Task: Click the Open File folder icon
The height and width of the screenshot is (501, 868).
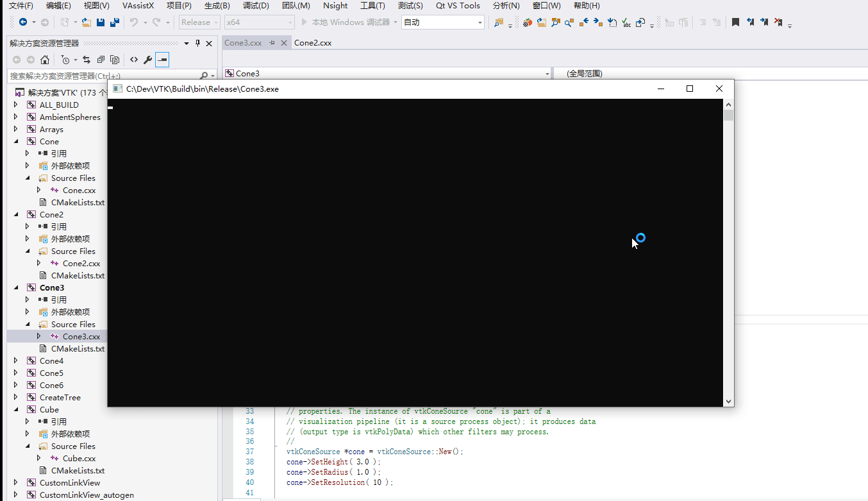Action: pos(85,22)
